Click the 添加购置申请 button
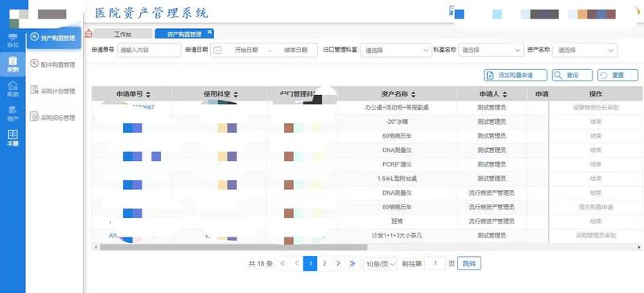Image resolution: width=644 pixels, height=293 pixels. point(515,75)
